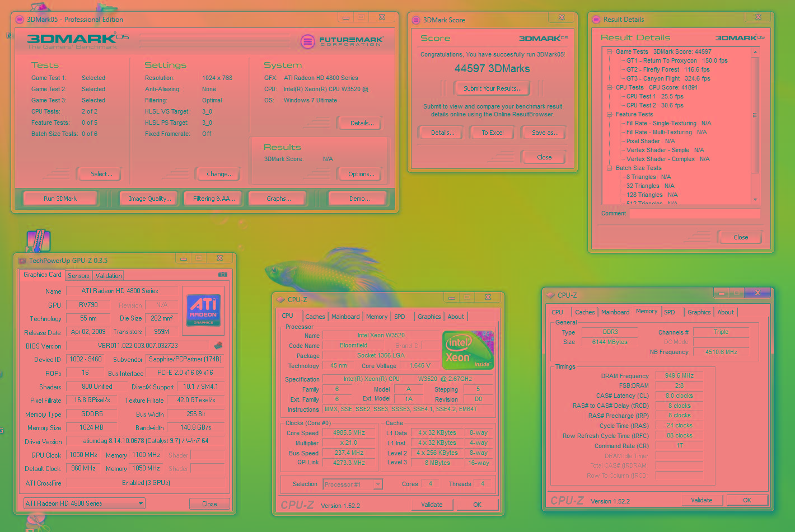Click OK in the right CPU-Z Memory window
The width and height of the screenshot is (795, 532).
(x=747, y=500)
